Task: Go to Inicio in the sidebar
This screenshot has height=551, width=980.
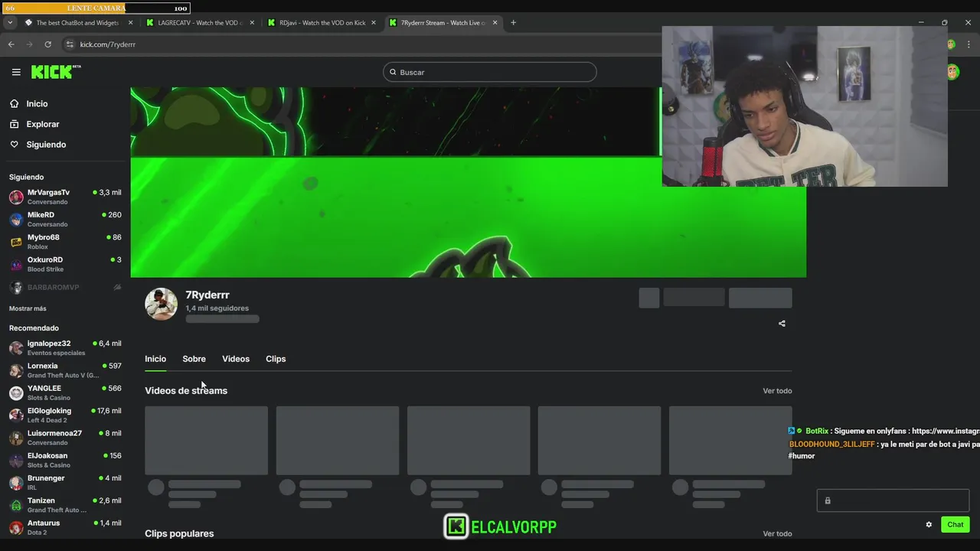Action: coord(37,104)
